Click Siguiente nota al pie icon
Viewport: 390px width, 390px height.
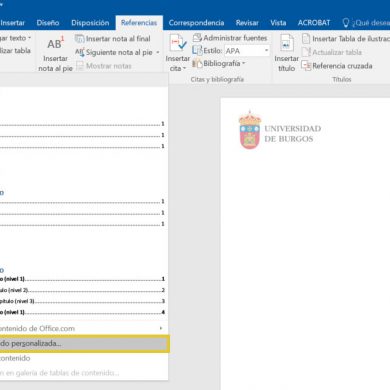pos(79,52)
